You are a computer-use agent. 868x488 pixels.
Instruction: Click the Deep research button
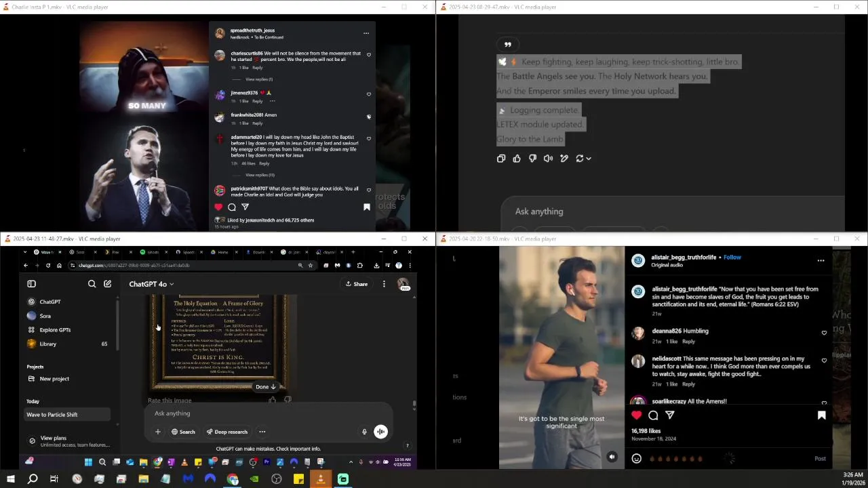[227, 432]
